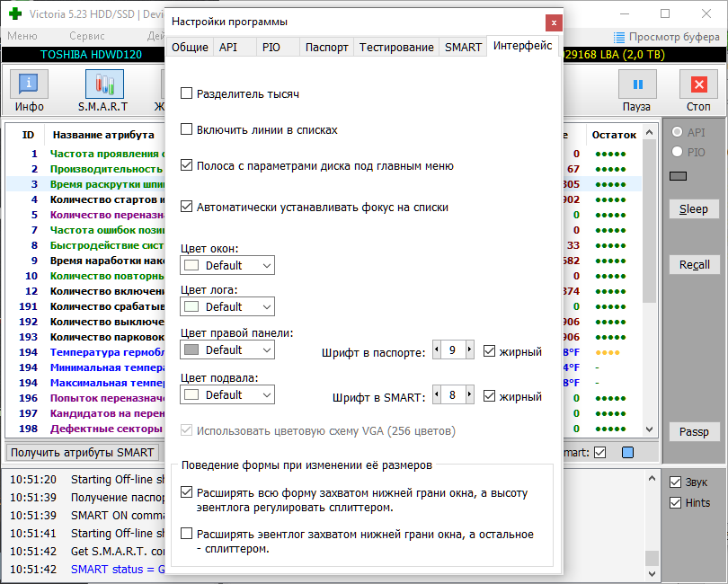This screenshot has height=584, width=728.
Task: Select the API radio button
Action: pos(678,132)
